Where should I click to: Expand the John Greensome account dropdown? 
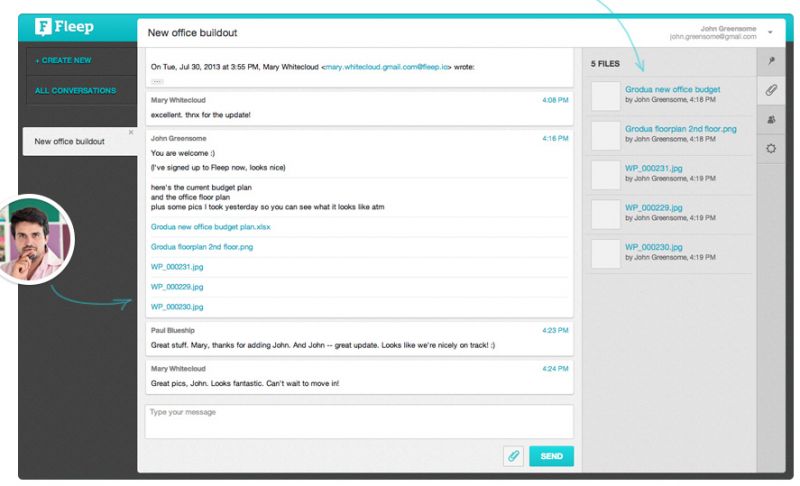(770, 32)
